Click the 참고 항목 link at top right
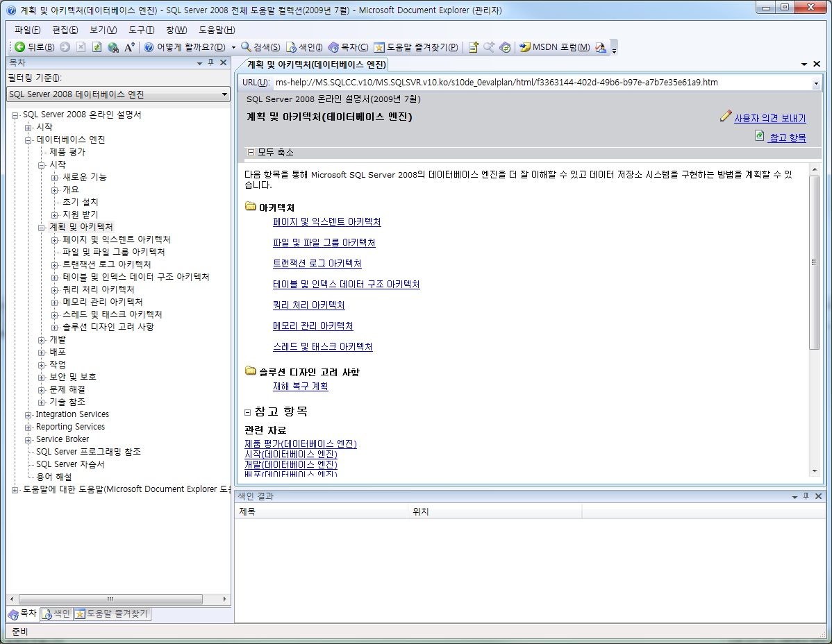The width and height of the screenshot is (832, 644). pyautogui.click(x=788, y=137)
